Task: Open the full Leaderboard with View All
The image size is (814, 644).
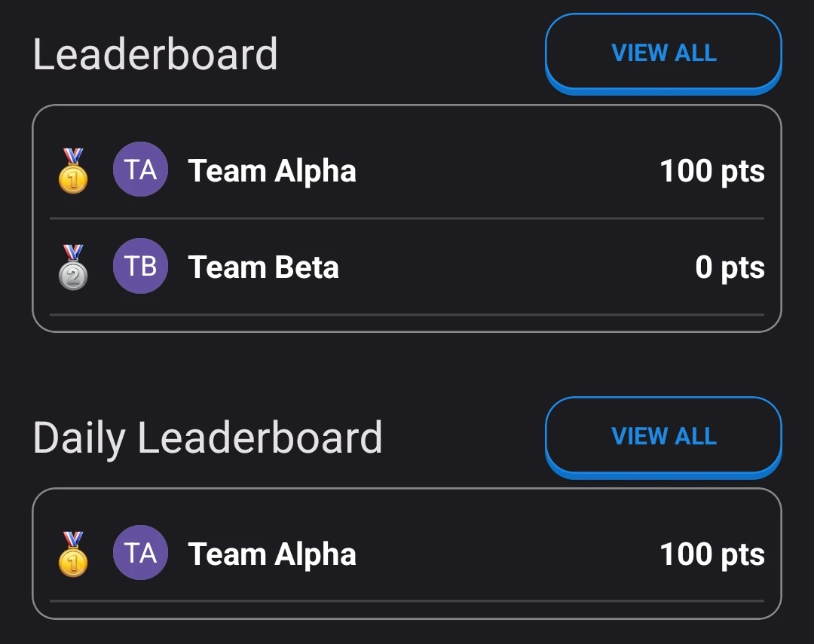Action: (x=663, y=53)
